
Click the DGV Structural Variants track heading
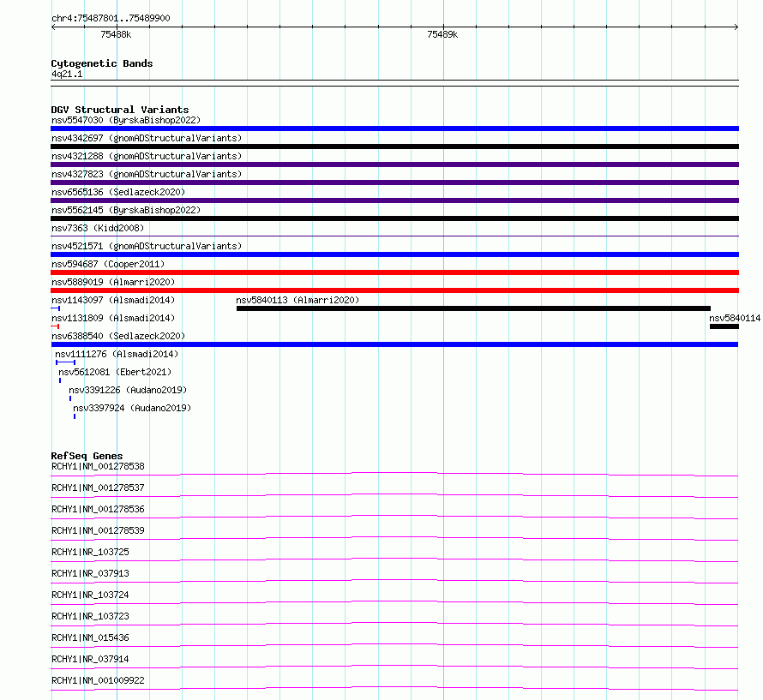120,110
